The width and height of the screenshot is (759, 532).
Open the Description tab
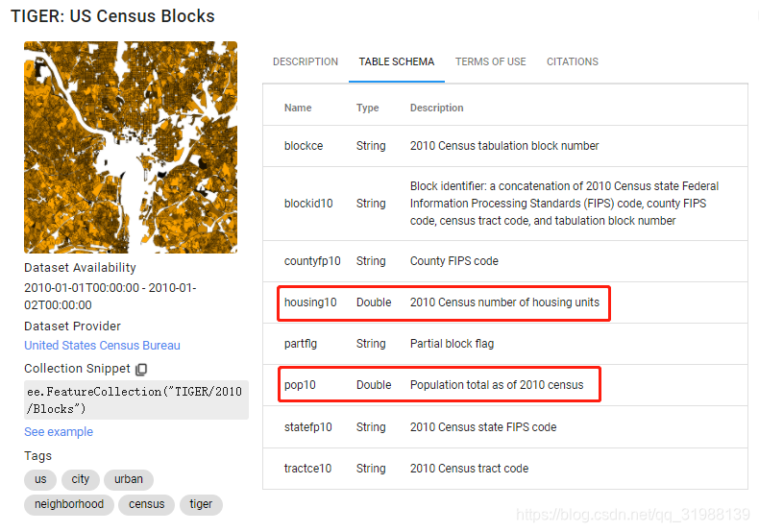pyautogui.click(x=306, y=61)
